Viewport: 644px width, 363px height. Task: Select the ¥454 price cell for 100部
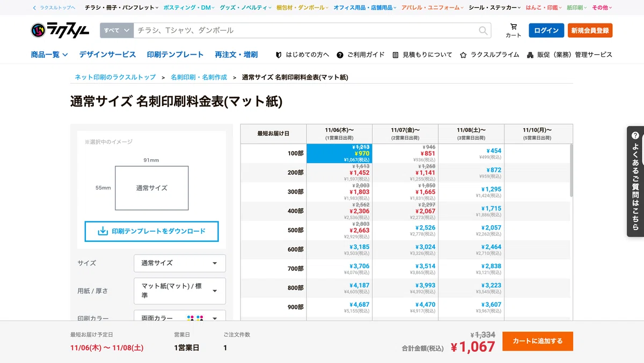471,153
